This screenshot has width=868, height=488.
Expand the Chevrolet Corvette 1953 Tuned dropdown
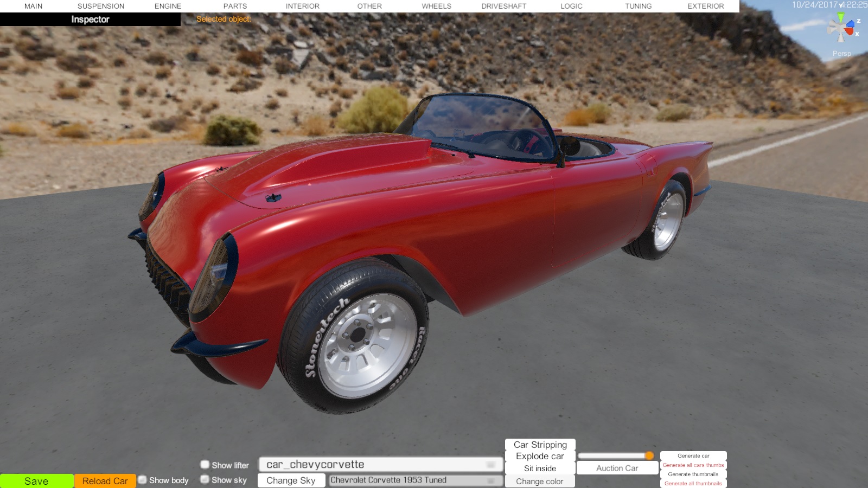coord(415,480)
